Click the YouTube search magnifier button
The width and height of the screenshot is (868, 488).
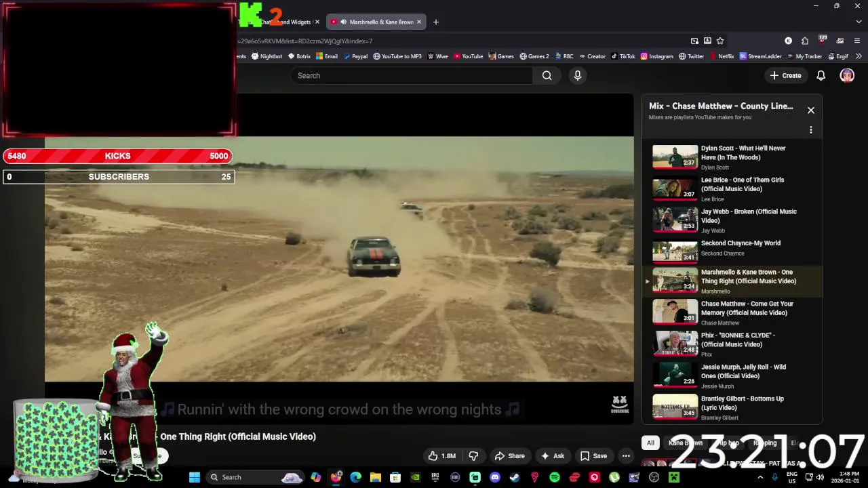click(547, 75)
